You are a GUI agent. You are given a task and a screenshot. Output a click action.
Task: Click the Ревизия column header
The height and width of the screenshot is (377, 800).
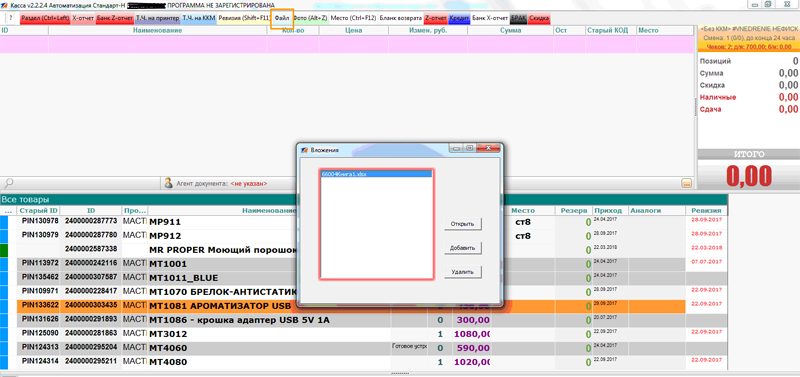[706, 210]
